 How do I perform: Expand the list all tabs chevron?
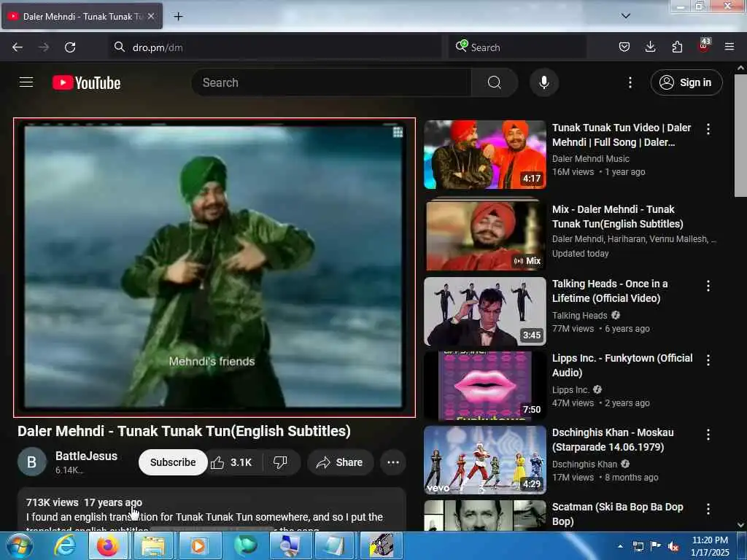[626, 16]
